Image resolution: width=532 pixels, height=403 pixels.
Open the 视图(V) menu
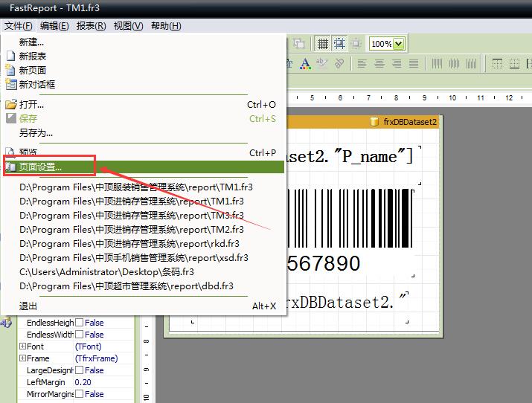coord(128,26)
